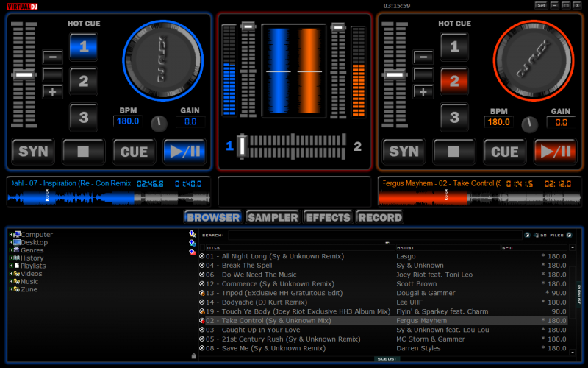Click the disc icon beside All Night Long
The height and width of the screenshot is (368, 588).
pos(201,256)
